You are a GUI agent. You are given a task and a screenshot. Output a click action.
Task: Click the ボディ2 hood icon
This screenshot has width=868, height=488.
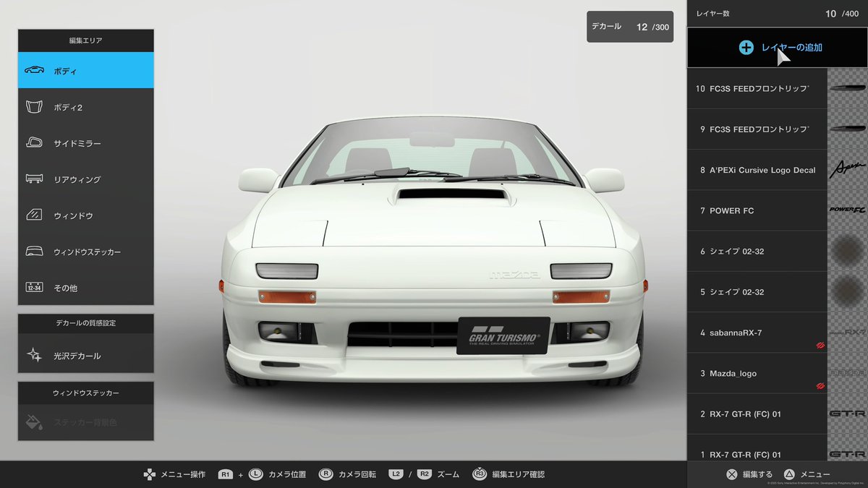pos(34,107)
